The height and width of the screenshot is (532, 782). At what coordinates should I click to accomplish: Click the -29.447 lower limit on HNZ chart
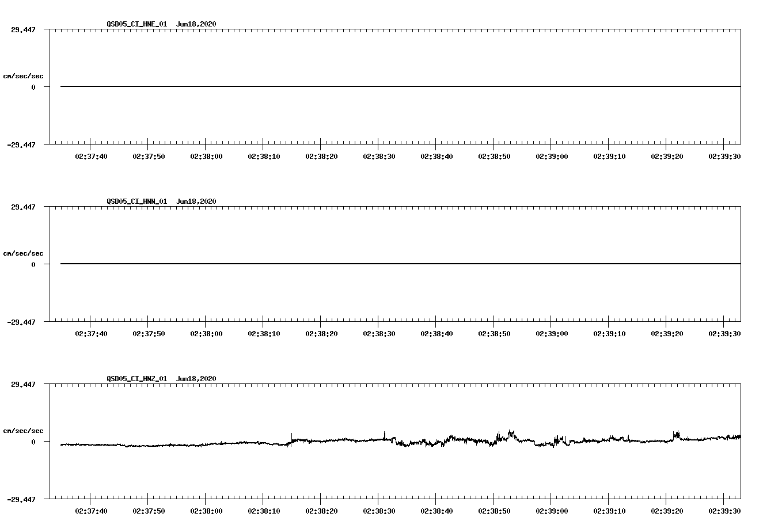coord(21,500)
